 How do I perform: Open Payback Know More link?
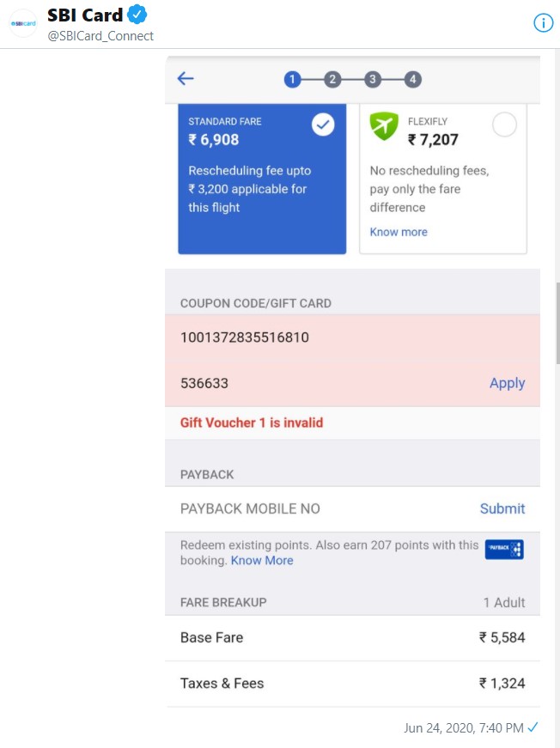pos(262,560)
